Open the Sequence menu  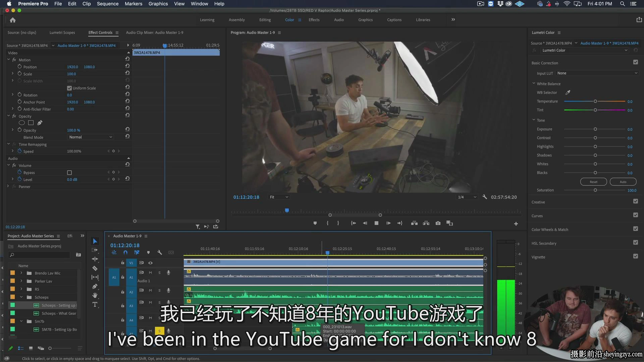pos(108,4)
